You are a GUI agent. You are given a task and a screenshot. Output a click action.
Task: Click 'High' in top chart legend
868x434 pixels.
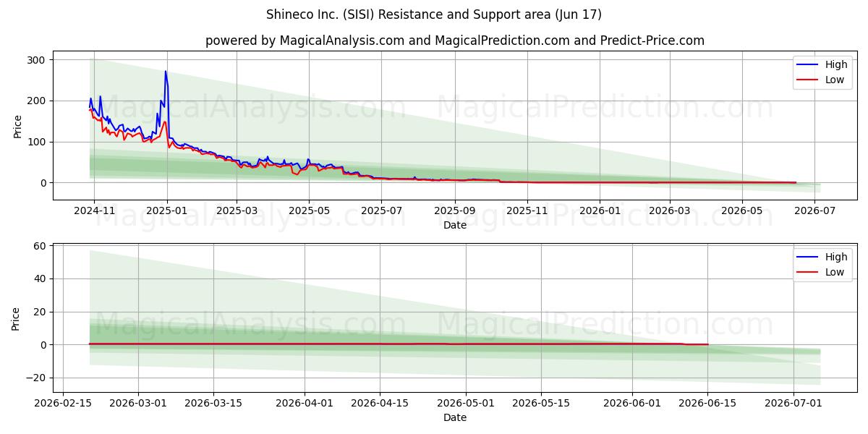(x=836, y=64)
